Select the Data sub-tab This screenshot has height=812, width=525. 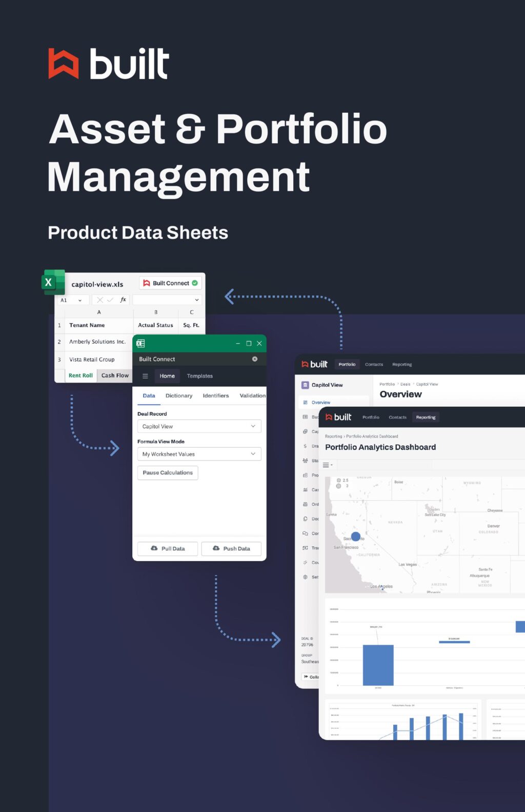tap(149, 396)
